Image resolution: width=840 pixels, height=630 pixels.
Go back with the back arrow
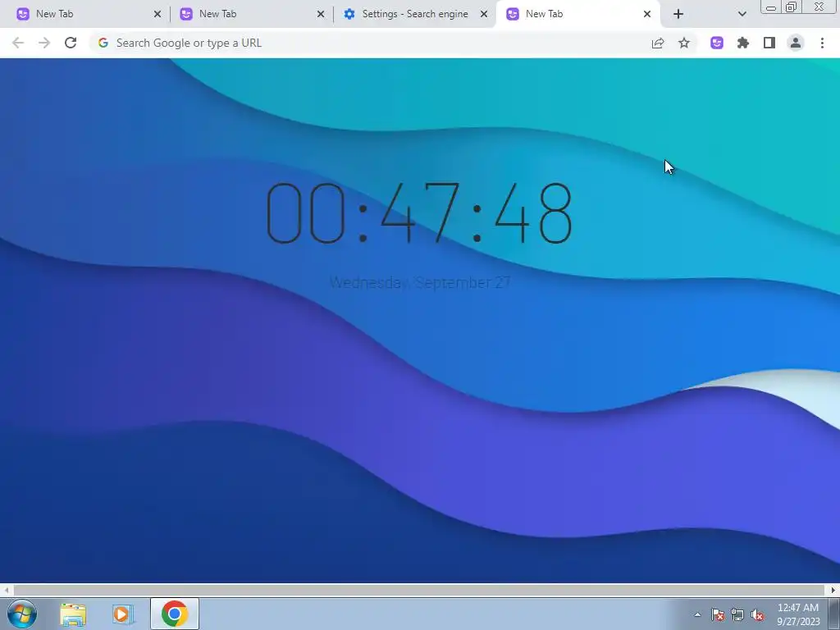pyautogui.click(x=18, y=43)
